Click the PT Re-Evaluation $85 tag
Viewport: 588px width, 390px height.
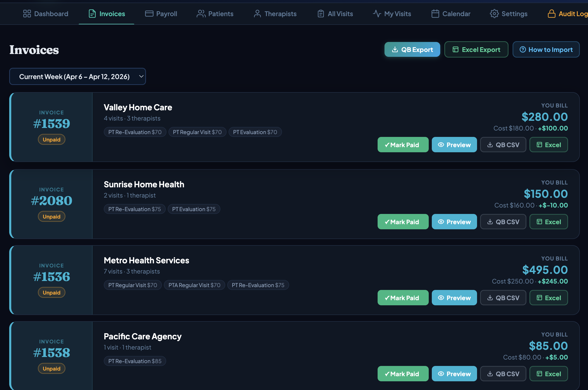pyautogui.click(x=135, y=361)
